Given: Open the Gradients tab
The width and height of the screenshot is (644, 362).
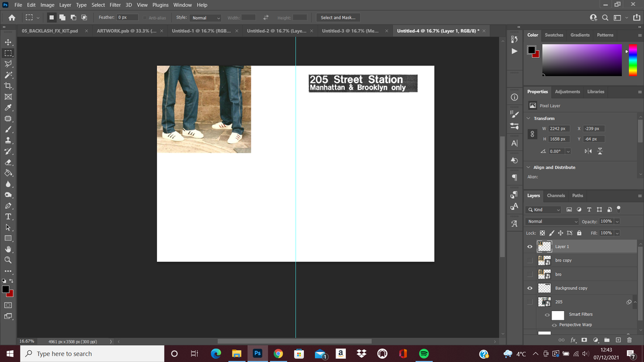Looking at the screenshot, I should [580, 35].
